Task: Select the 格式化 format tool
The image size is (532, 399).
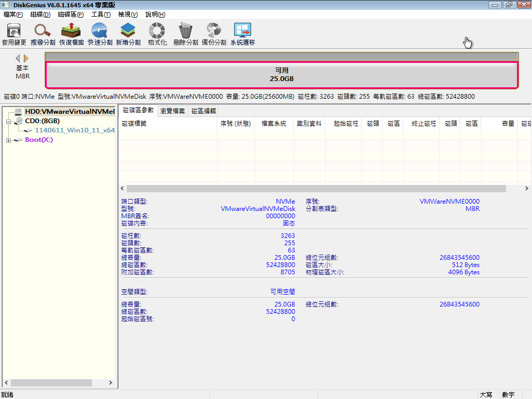Action: pos(157,34)
